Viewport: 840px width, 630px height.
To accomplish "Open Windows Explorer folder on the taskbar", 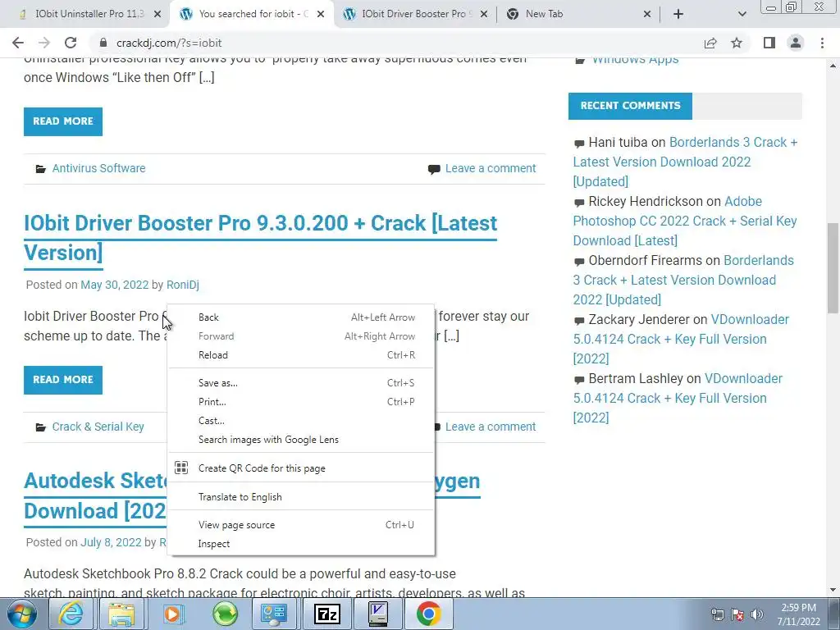I will pos(121,614).
